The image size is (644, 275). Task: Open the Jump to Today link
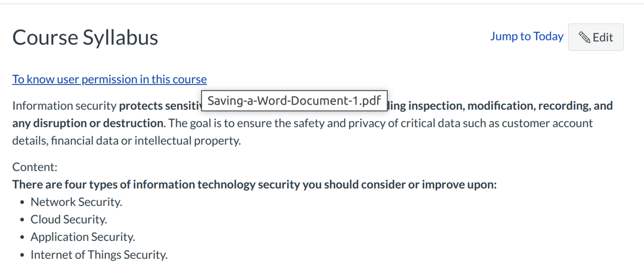click(x=526, y=36)
